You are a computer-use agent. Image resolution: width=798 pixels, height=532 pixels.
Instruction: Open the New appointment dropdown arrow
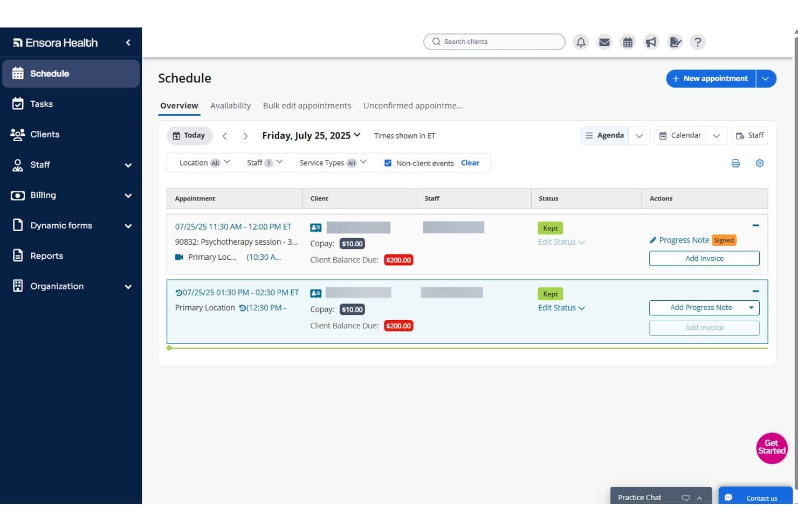(766, 79)
